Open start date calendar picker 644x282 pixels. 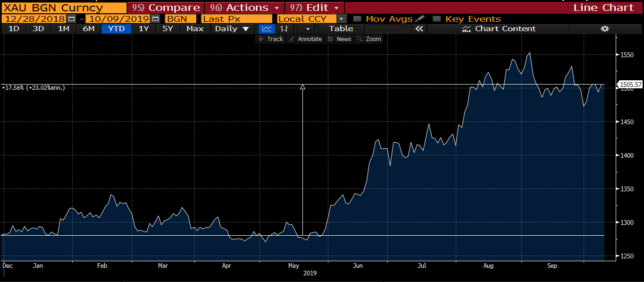point(72,19)
